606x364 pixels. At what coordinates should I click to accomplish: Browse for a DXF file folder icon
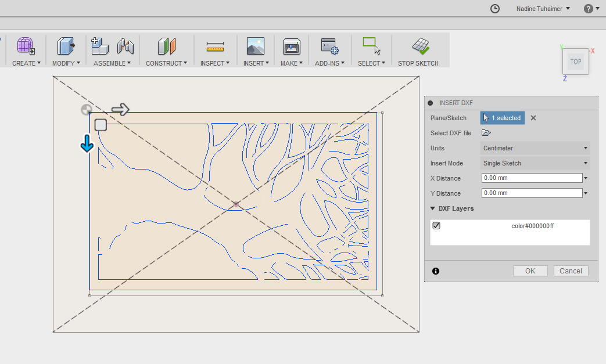coord(486,133)
